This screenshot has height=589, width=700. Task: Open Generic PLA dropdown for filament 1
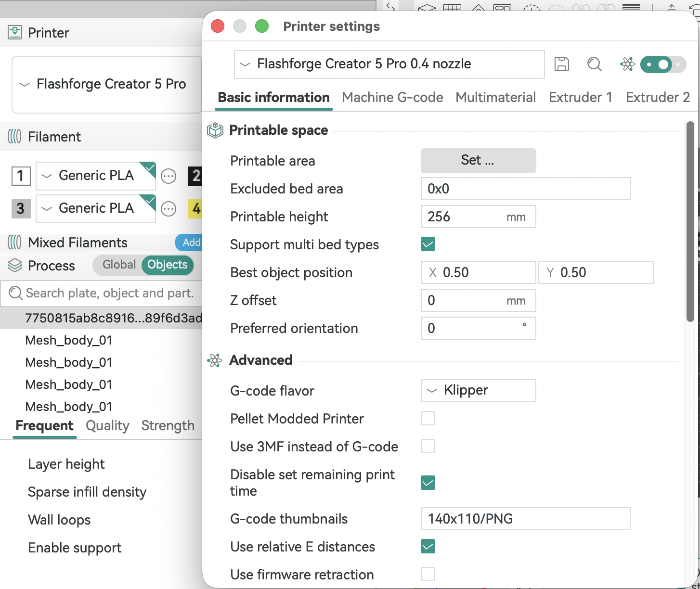[96, 176]
